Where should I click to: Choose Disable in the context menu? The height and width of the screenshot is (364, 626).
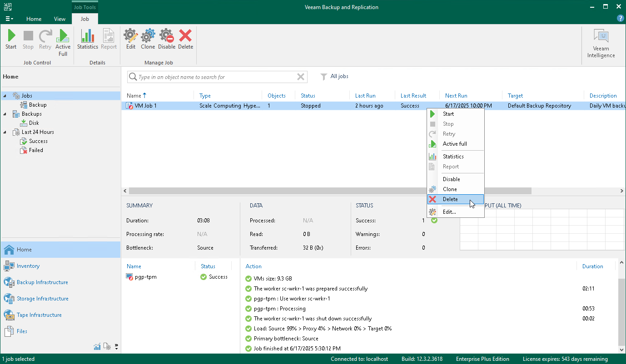[x=456, y=179]
